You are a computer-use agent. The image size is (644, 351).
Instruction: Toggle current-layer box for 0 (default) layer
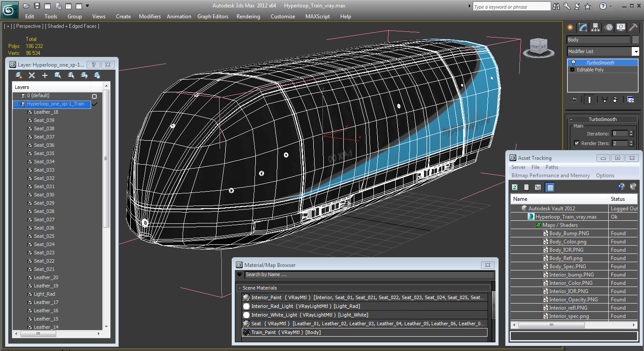pos(94,96)
